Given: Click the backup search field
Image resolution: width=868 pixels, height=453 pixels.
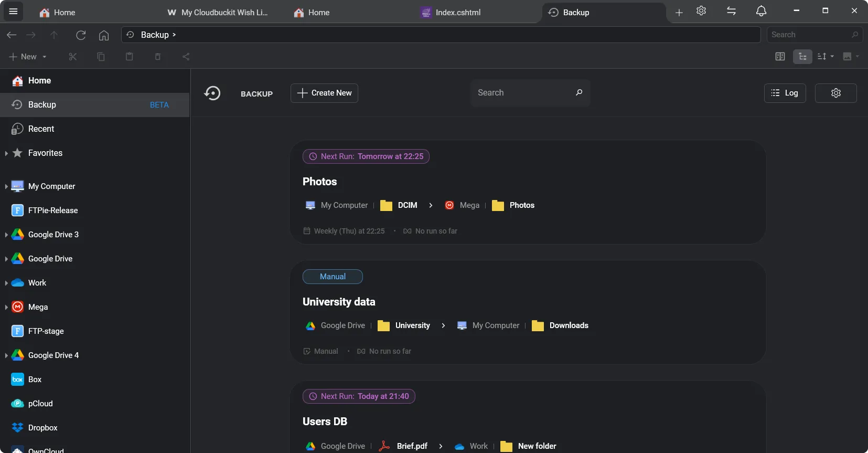Looking at the screenshot, I should pyautogui.click(x=530, y=93).
